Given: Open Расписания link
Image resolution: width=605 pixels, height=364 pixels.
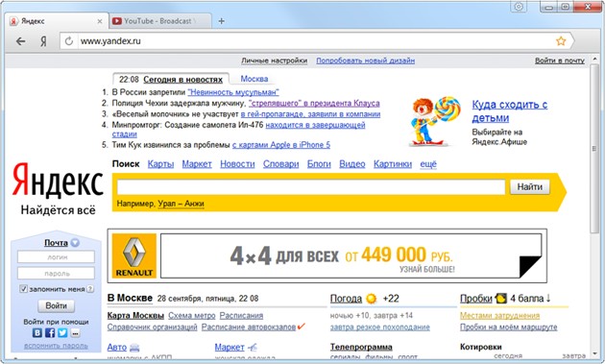Looking at the screenshot, I should (241, 316).
